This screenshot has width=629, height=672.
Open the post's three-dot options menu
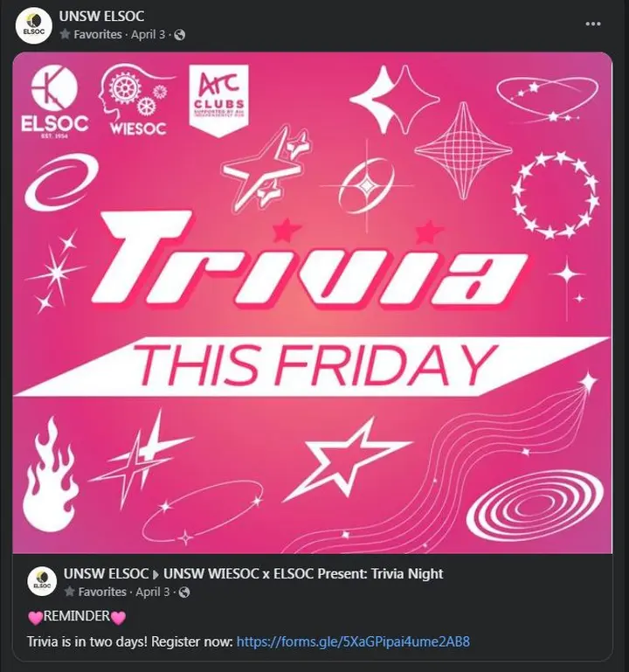point(593,24)
